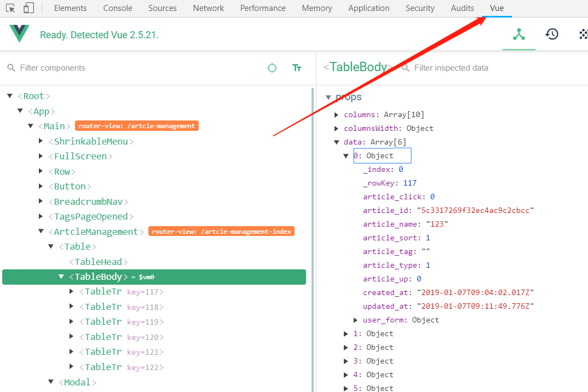The width and height of the screenshot is (588, 392).
Task: Click the _rowKey 117 value
Action: click(410, 183)
